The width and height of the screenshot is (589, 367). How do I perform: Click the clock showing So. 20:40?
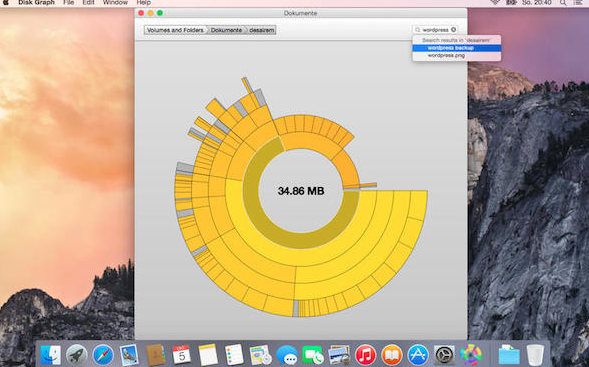pyautogui.click(x=536, y=2)
